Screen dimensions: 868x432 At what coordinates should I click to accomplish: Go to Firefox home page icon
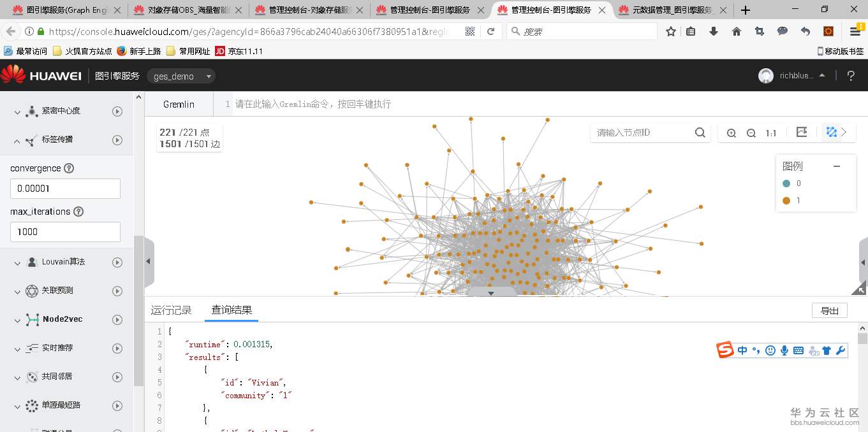coord(737,31)
